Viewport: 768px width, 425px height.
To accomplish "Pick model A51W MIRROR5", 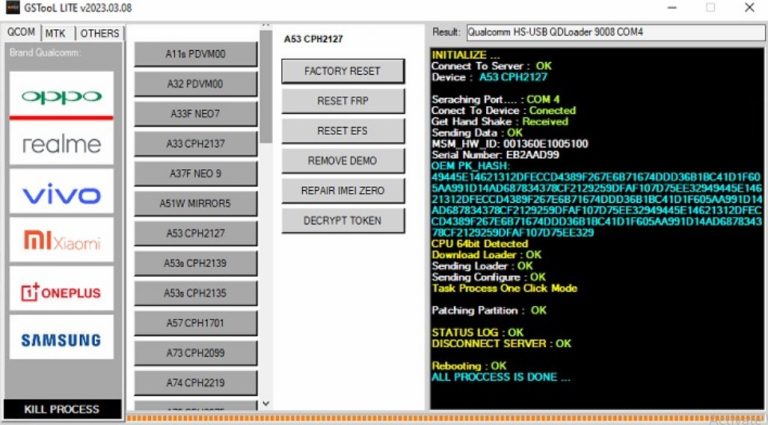I will tap(195, 203).
